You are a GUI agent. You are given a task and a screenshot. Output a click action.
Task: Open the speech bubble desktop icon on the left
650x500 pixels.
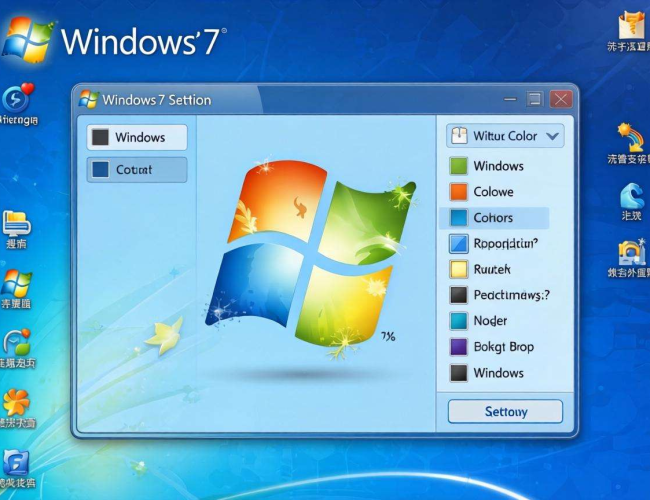pos(17,342)
